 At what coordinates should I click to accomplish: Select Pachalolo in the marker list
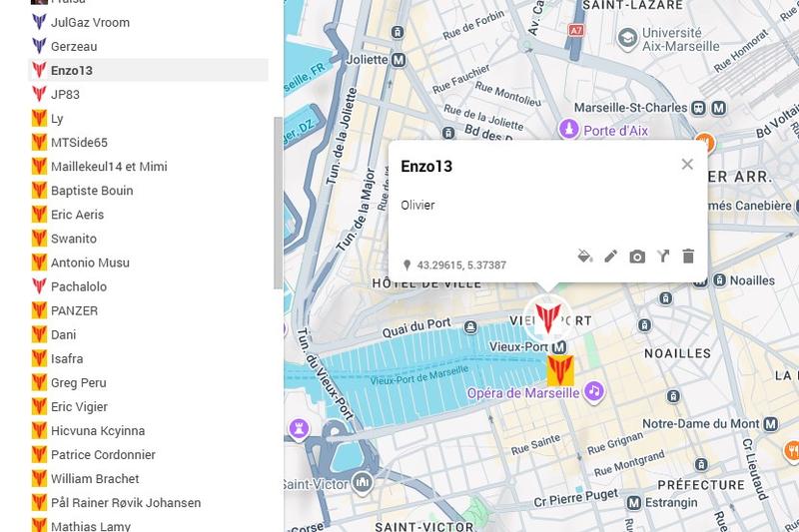tap(148, 286)
